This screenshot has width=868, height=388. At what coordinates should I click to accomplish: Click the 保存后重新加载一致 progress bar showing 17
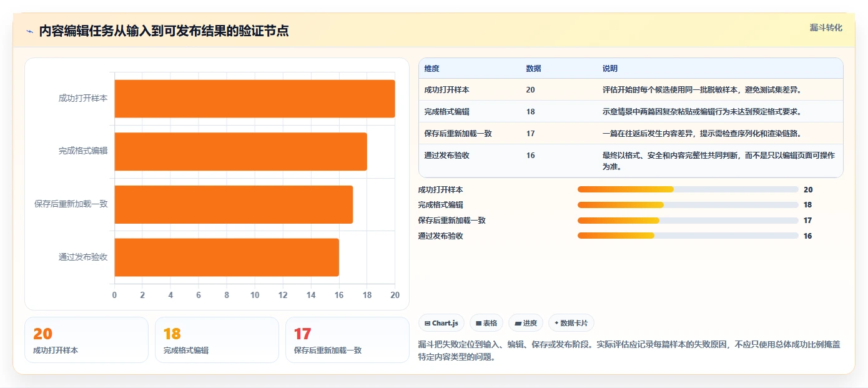tap(688, 221)
